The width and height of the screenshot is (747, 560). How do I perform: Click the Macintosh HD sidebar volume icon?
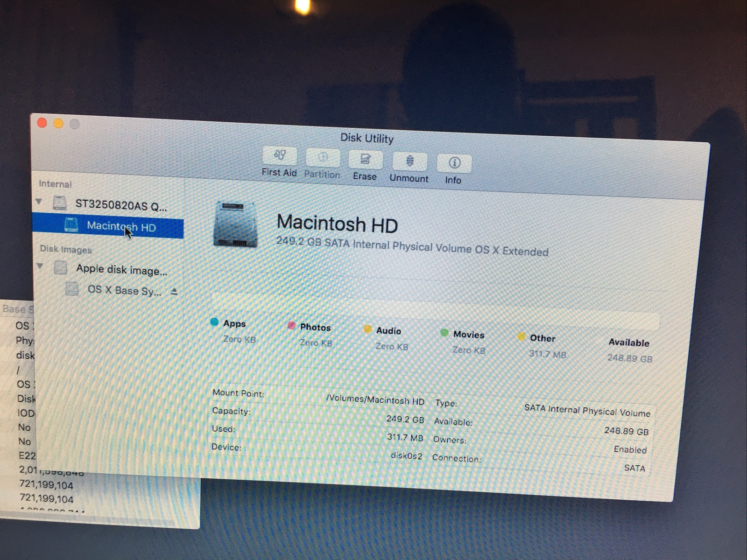click(x=71, y=224)
